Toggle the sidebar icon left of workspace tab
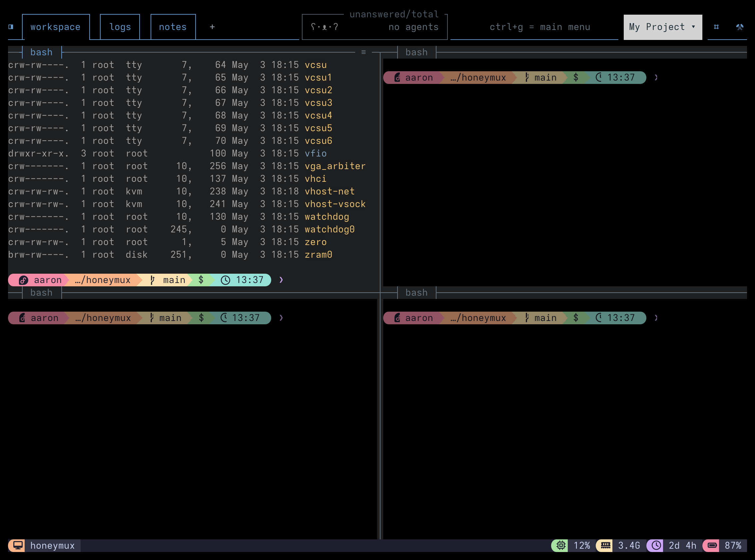Screen dimensions: 755x560 (x=11, y=27)
